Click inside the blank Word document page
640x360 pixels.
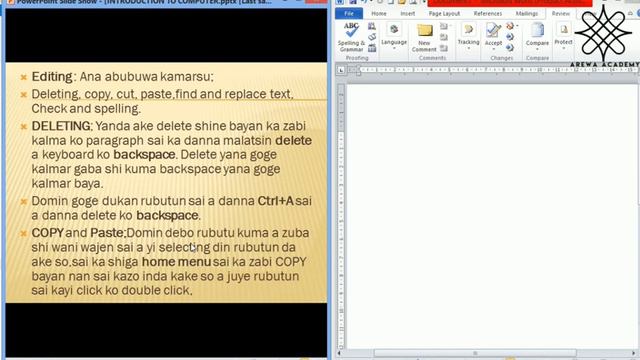[x=492, y=216]
